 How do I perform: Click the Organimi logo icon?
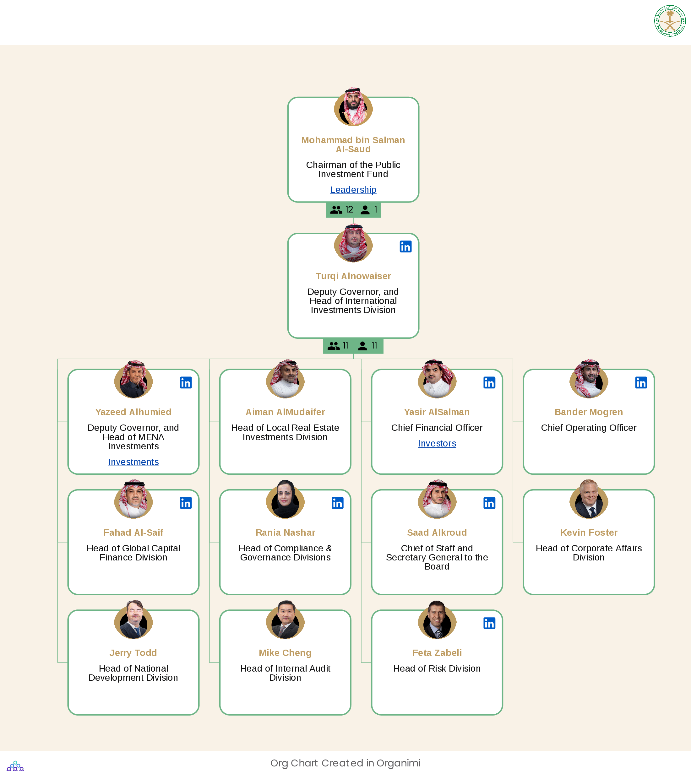point(15,766)
